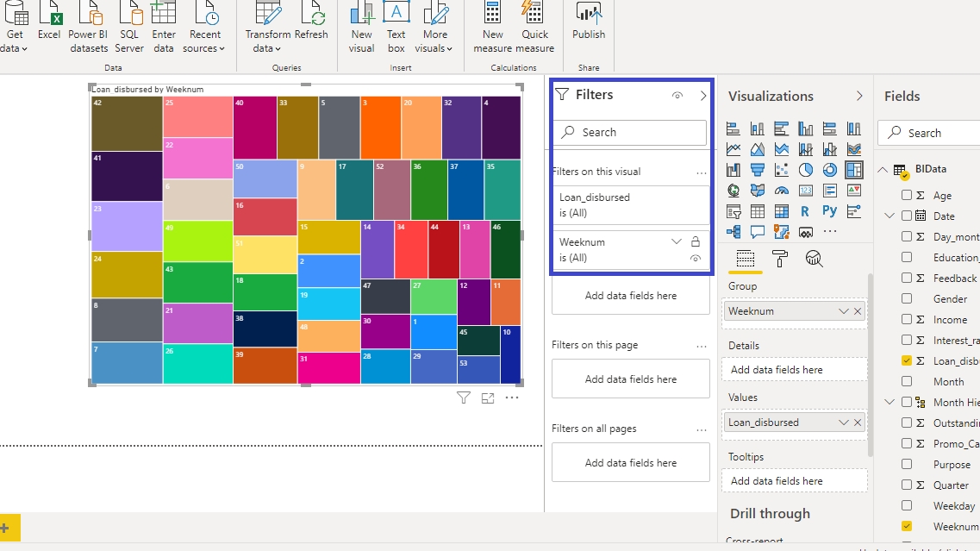
Task: Click Refresh in the Queries group
Action: pyautogui.click(x=311, y=23)
